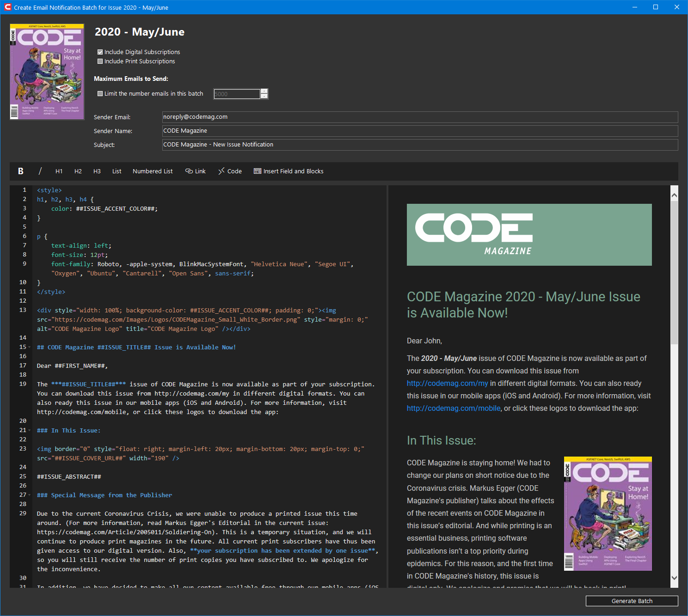Collapse the fold marker on line 15
This screenshot has height=616, width=688.
(x=30, y=348)
